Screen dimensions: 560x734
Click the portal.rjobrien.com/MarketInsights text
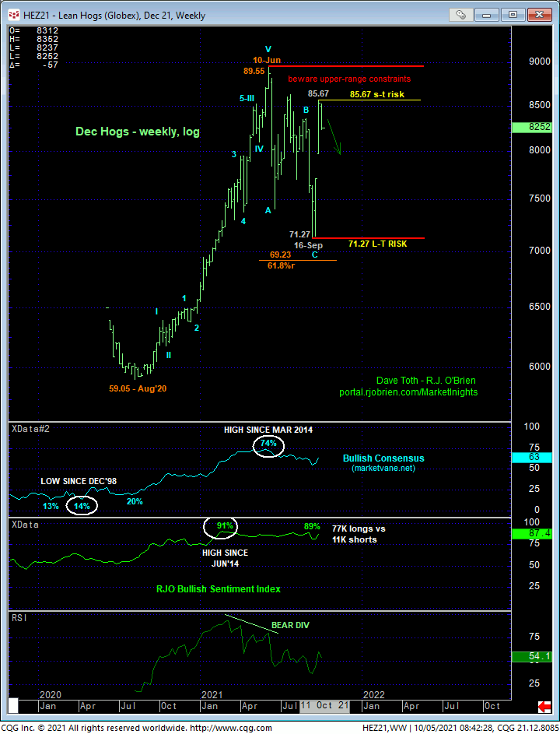click(x=408, y=392)
